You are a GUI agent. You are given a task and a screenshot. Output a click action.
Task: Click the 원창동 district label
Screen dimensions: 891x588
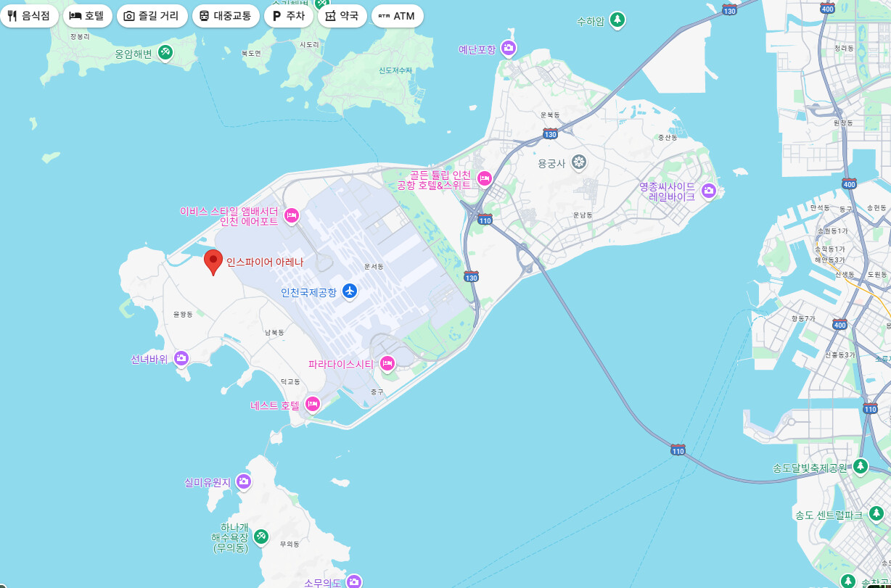pyautogui.click(x=844, y=123)
